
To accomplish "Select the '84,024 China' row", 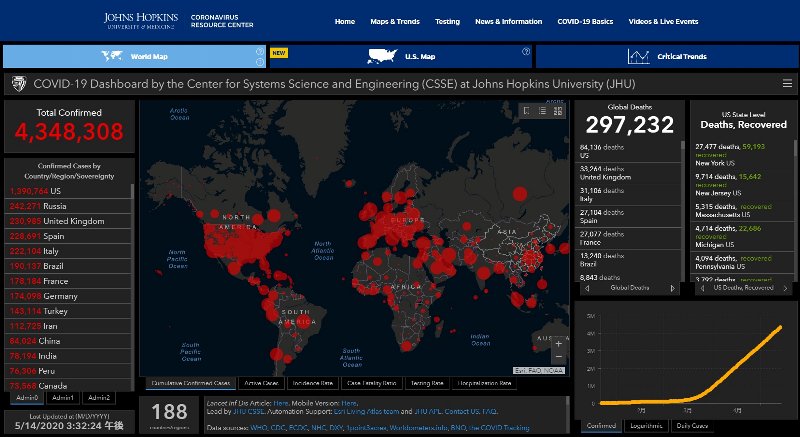I will (x=68, y=341).
